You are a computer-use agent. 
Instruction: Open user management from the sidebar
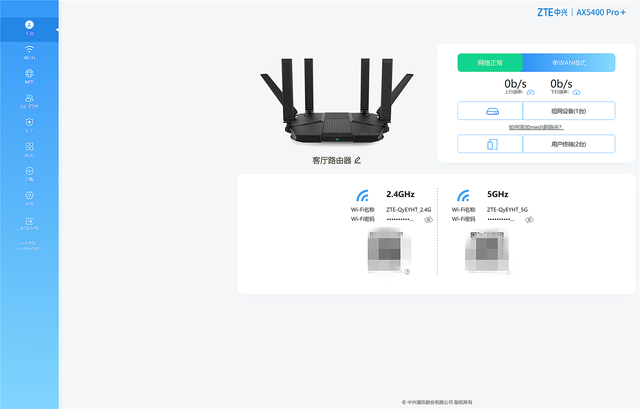click(x=29, y=101)
